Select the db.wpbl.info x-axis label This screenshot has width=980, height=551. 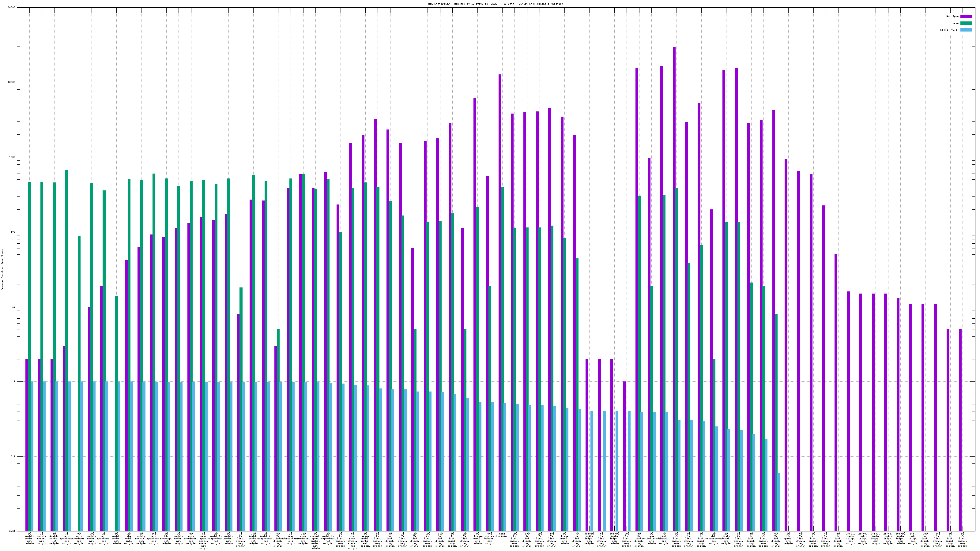point(129,538)
